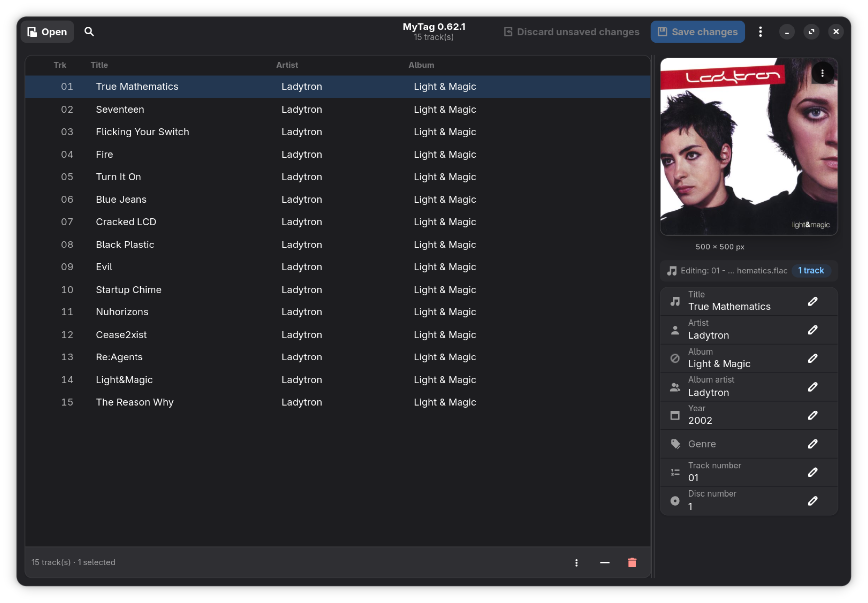Image resolution: width=868 pixels, height=603 pixels.
Task: Click the Editing file name label
Action: pos(733,270)
